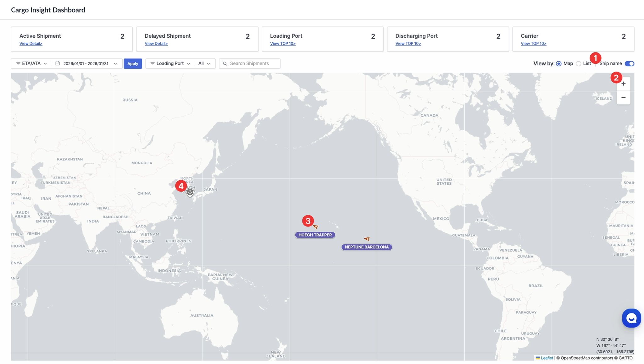Image resolution: width=644 pixels, height=364 pixels.
Task: Click the anchor port marker near Korea
Action: click(x=190, y=192)
